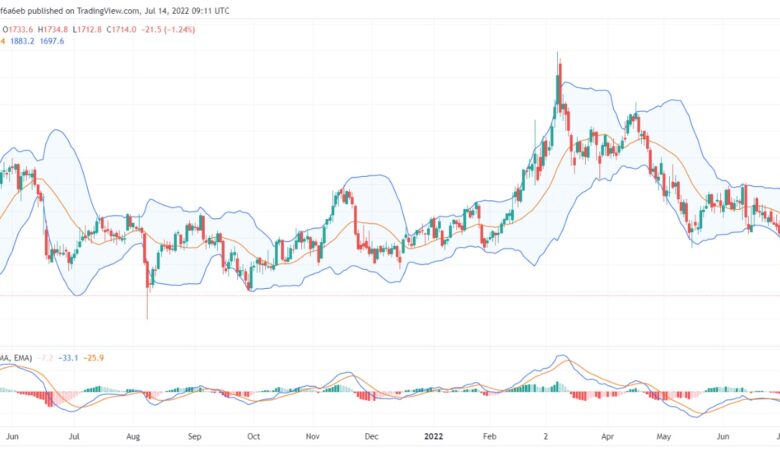Screen dimensions: 780x470
Task: Click the TradingView.com publish header text
Action: click(114, 10)
